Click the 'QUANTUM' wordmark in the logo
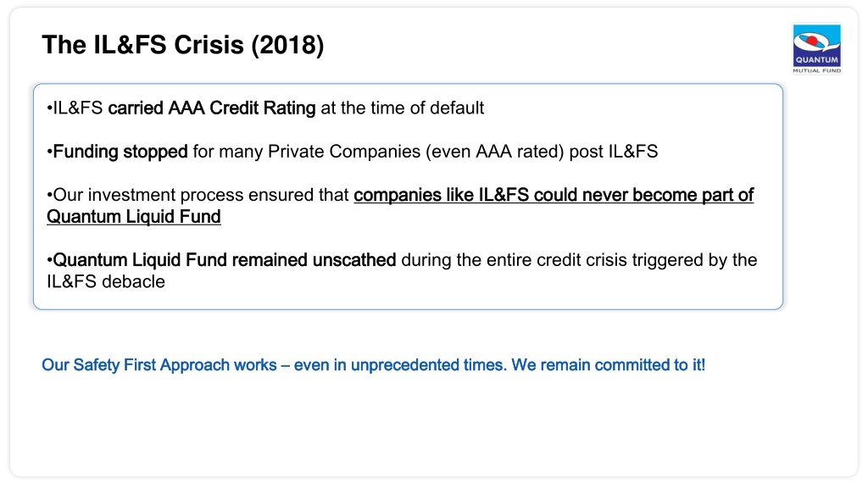The image size is (868, 488). pyautogui.click(x=817, y=60)
